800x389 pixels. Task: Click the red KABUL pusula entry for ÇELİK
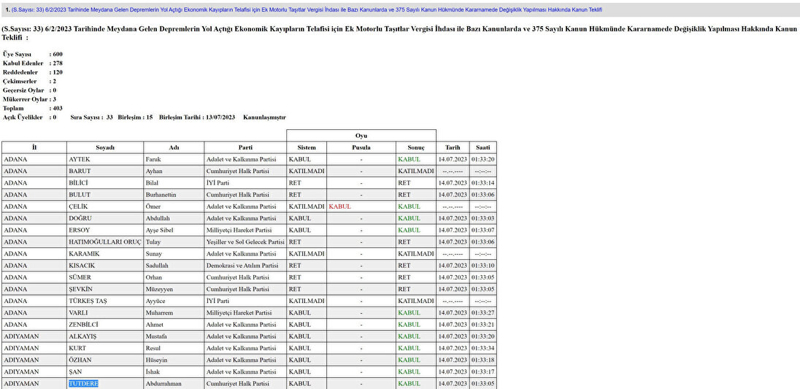click(x=340, y=207)
